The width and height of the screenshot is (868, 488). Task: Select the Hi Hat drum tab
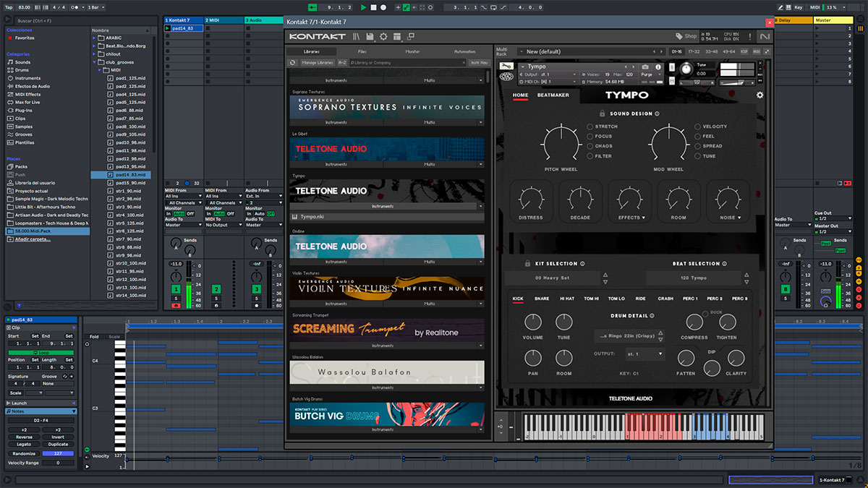[567, 299]
